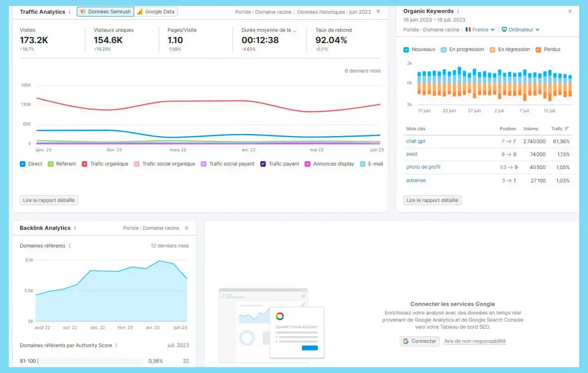
Task: Toggle Trafic social payant checkbox
Action: [x=204, y=164]
